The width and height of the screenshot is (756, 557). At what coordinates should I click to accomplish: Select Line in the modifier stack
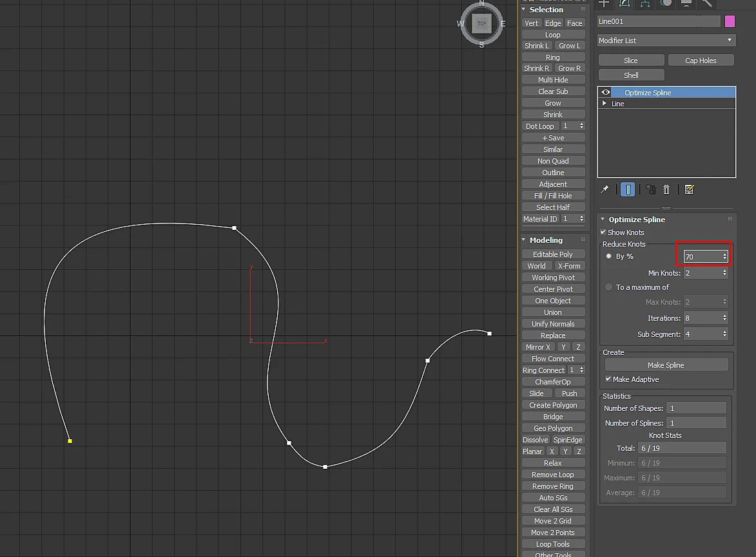pos(666,104)
